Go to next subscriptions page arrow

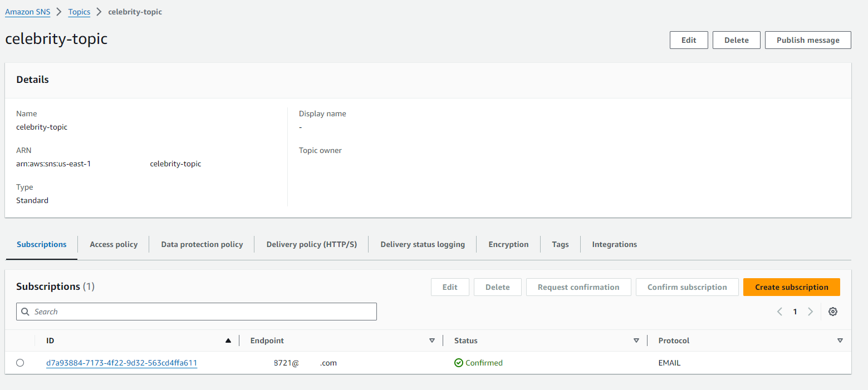click(810, 312)
